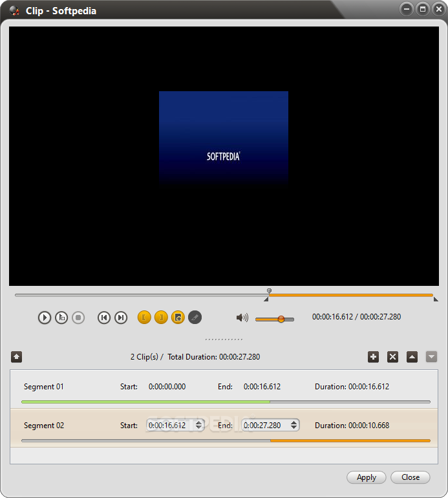Click Segment 01 Duration 00:00:16.612 text
The width and height of the screenshot is (448, 498).
coord(352,387)
